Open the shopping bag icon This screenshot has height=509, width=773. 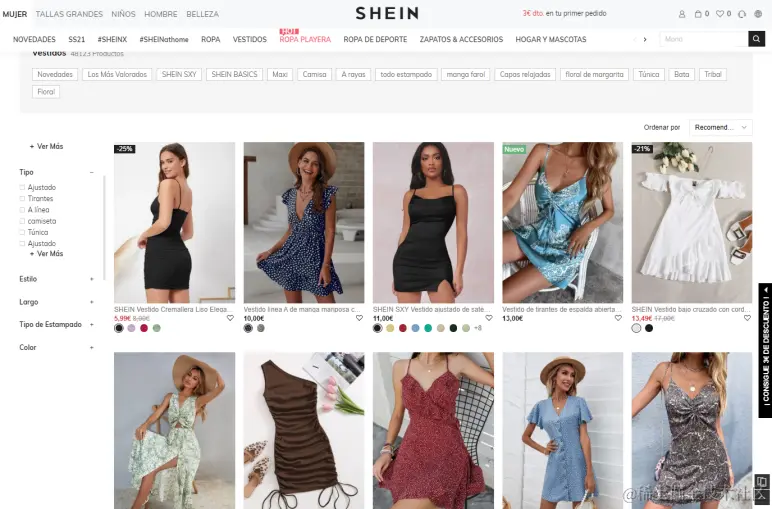[698, 14]
